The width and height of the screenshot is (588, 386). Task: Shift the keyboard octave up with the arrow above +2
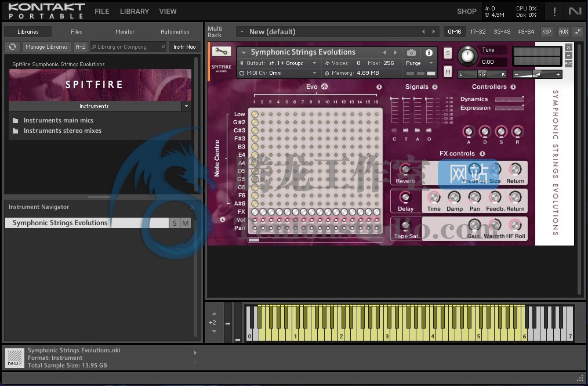pyautogui.click(x=214, y=313)
